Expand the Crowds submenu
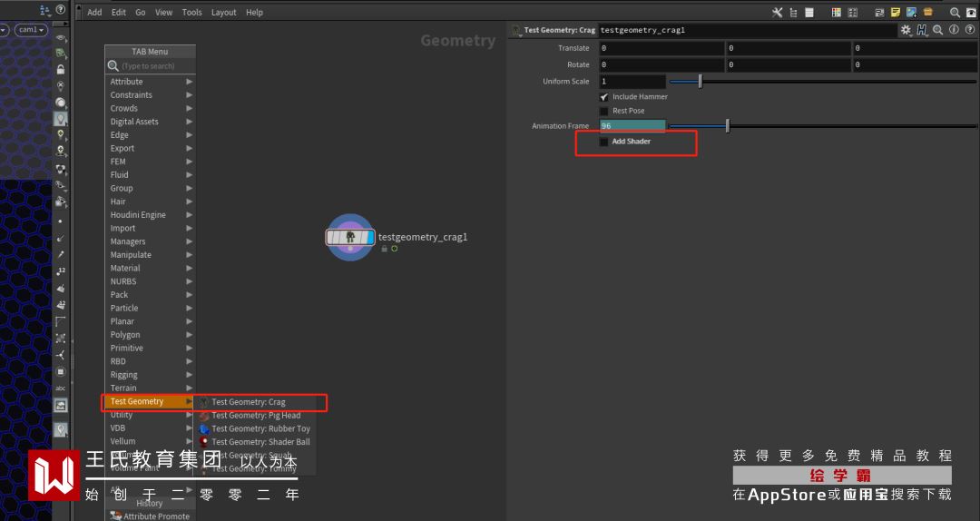The width and height of the screenshot is (980, 521). [x=150, y=108]
